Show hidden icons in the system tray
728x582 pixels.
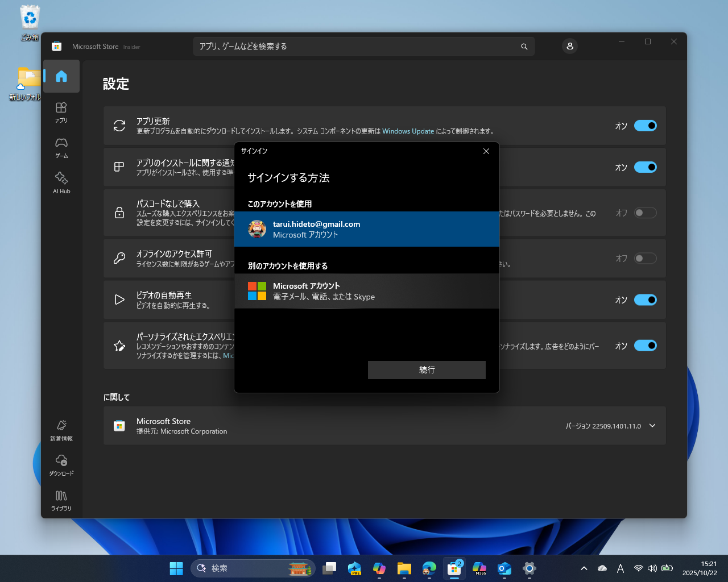click(x=584, y=568)
